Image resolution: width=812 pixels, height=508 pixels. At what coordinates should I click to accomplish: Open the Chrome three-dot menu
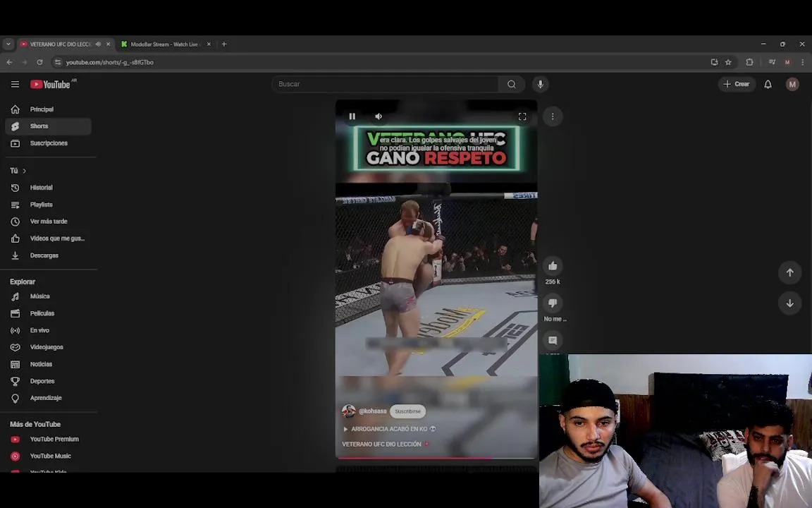[803, 62]
